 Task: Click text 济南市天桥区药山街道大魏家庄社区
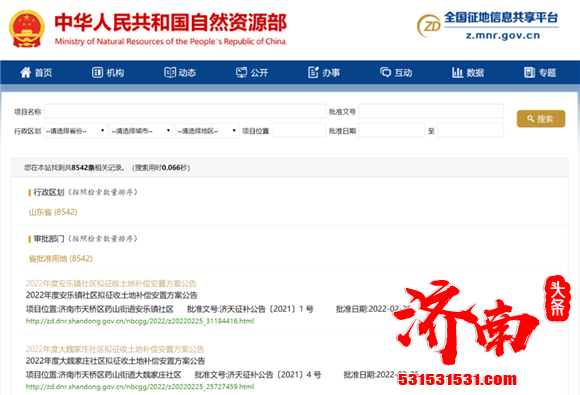[x=120, y=375]
